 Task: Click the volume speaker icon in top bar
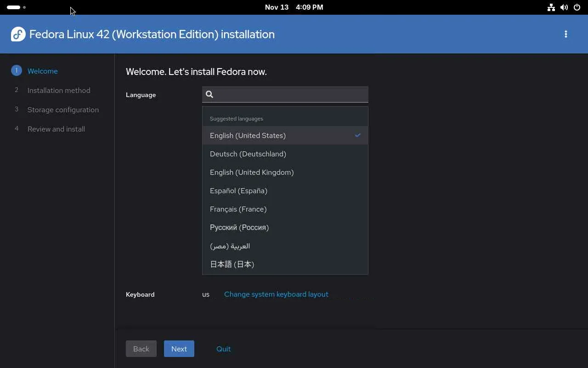(564, 7)
